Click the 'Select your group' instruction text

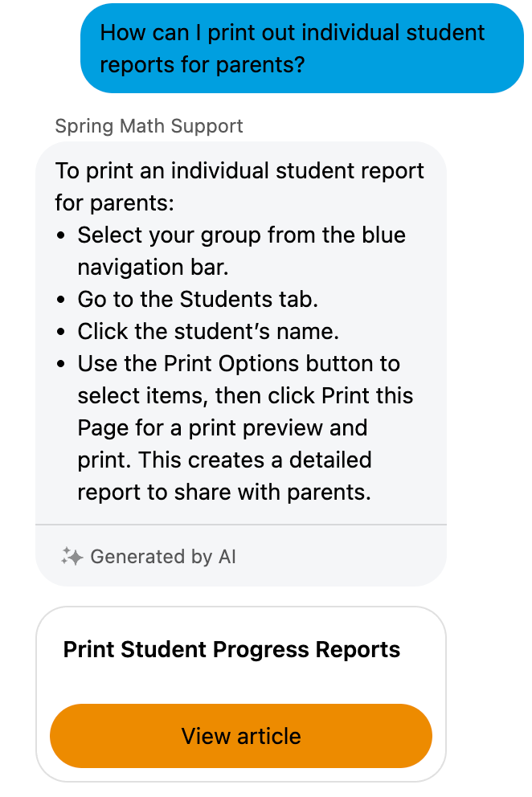coord(241,235)
